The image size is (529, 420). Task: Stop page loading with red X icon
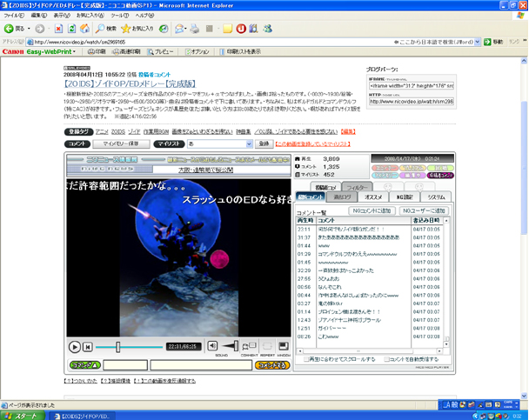coord(58,29)
